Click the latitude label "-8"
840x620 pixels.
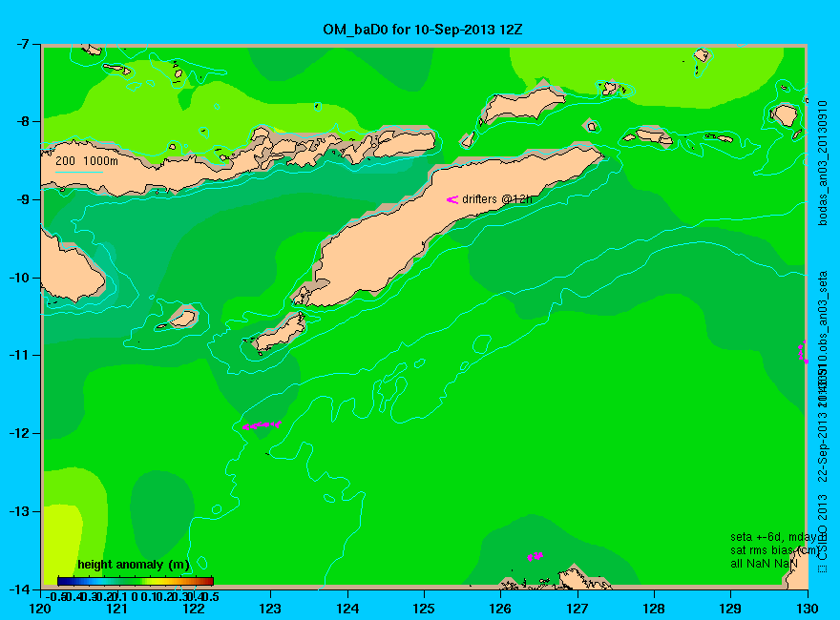click(x=23, y=121)
